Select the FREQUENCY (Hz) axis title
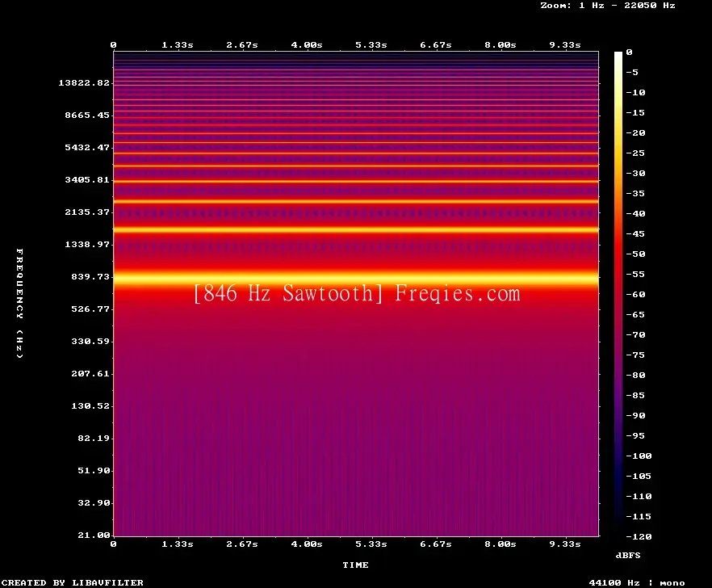 [19, 304]
